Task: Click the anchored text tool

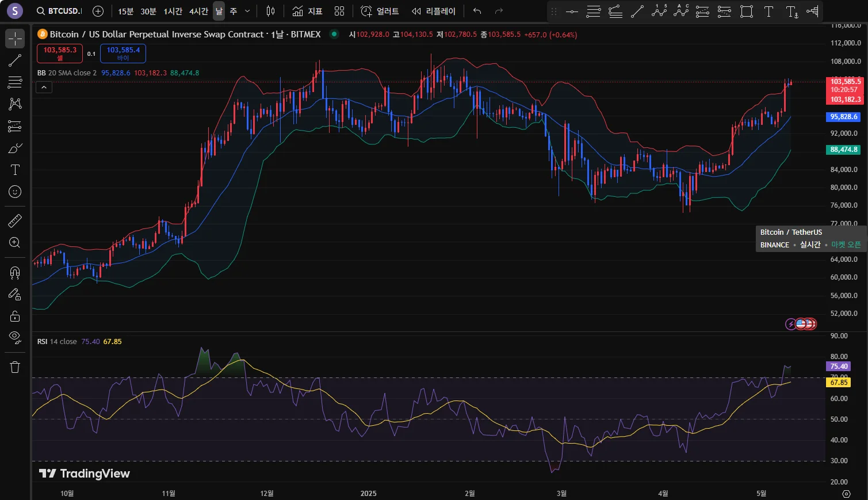Action: (791, 12)
